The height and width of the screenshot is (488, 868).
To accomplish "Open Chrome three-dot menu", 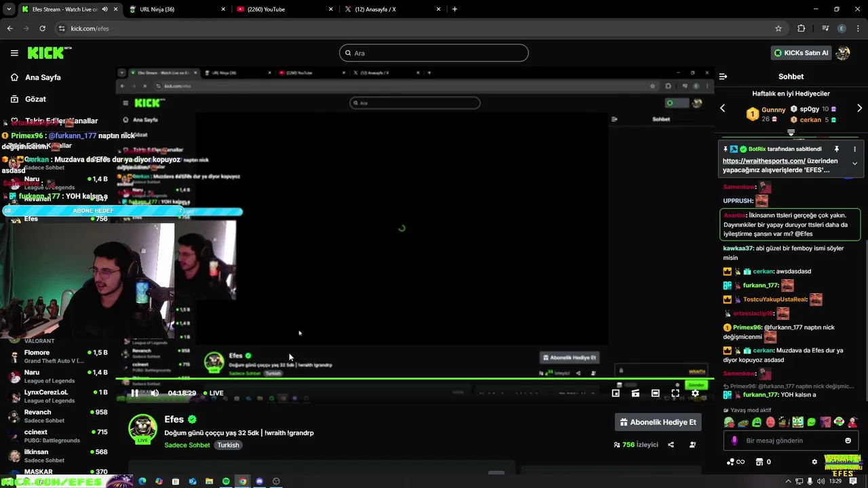I will pos(859,28).
